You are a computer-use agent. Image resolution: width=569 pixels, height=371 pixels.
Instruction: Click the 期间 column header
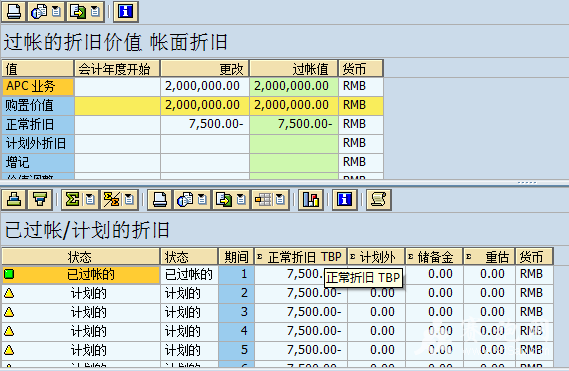point(236,257)
